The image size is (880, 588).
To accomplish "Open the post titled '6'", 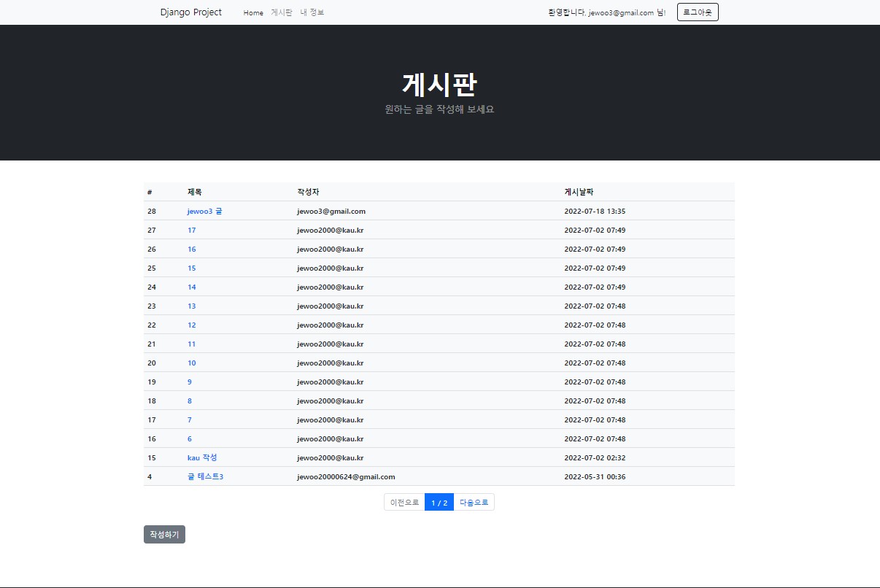I will pos(190,438).
